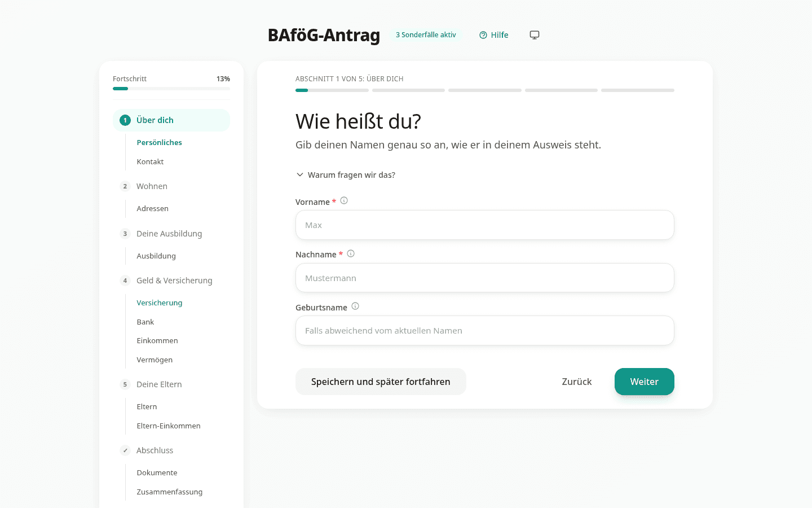Viewport: 812px width, 508px height.
Task: Click the Vorname input field
Action: click(x=485, y=225)
